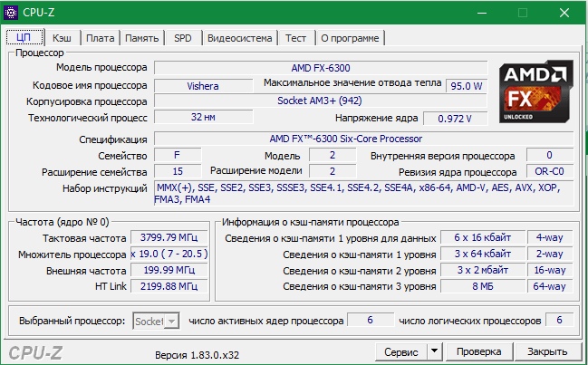Viewport: 588px width, 365px height.
Task: Click the multiplier x 19.0 ( 7 - 20.5 ) value
Action: click(x=169, y=254)
